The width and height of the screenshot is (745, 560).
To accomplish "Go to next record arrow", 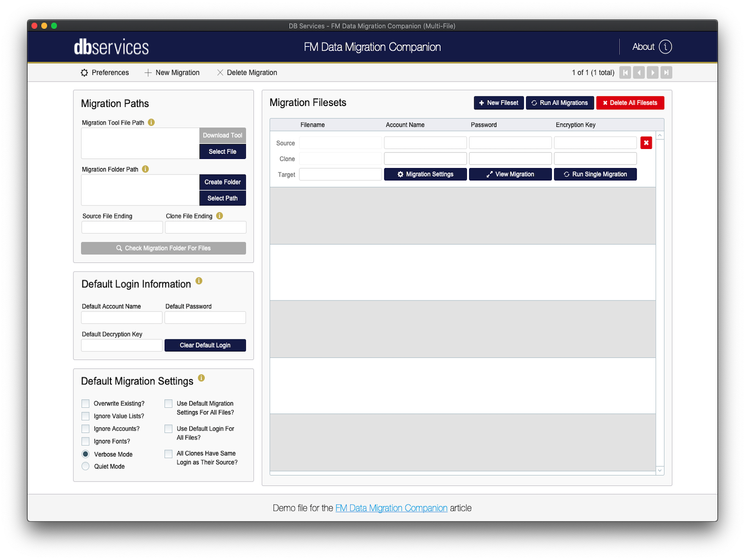I will pos(652,72).
